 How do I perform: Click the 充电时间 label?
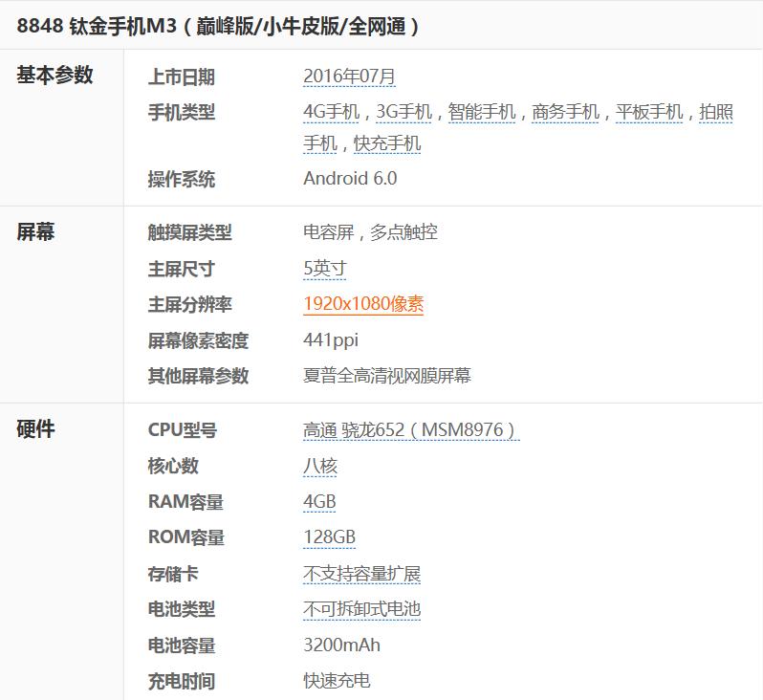181,681
